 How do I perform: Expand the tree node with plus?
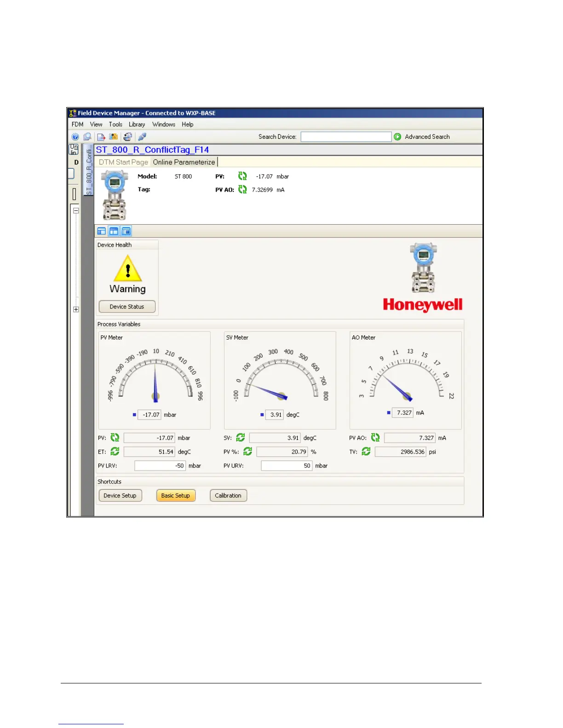click(76, 309)
